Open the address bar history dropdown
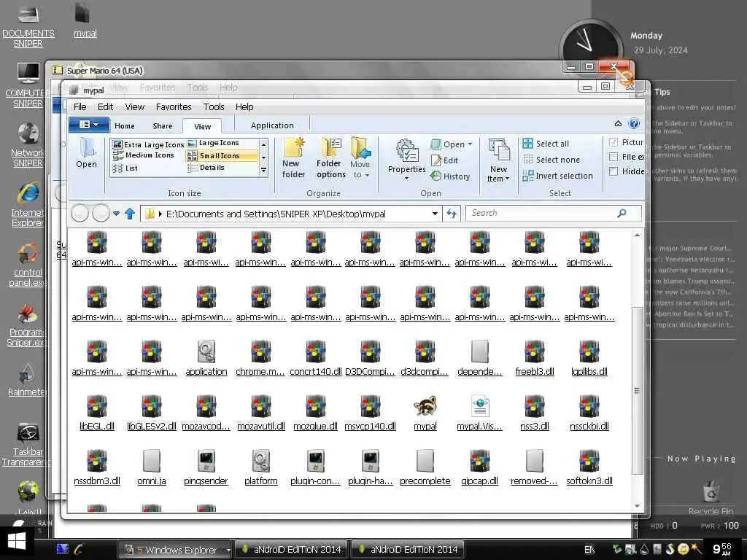 [x=435, y=214]
